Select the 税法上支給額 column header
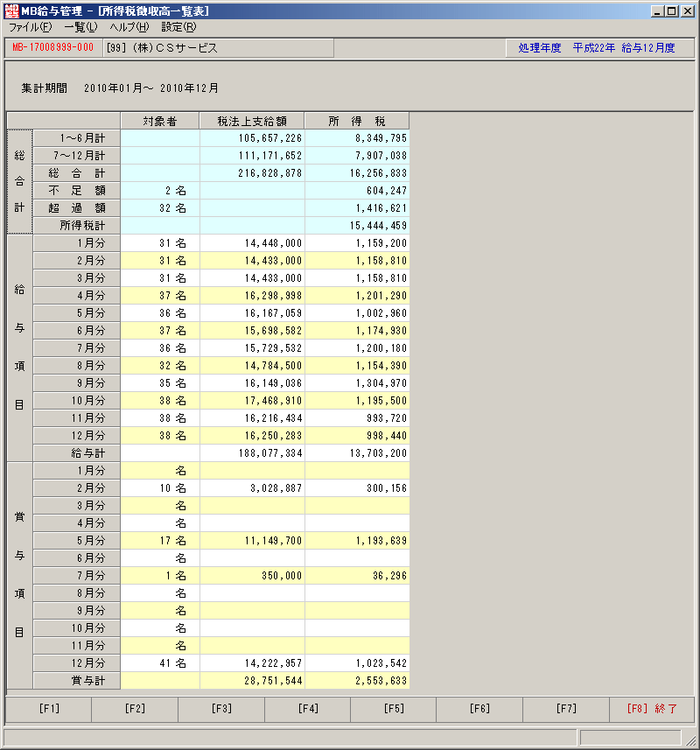Image resolution: width=700 pixels, height=750 pixels. tap(252, 122)
